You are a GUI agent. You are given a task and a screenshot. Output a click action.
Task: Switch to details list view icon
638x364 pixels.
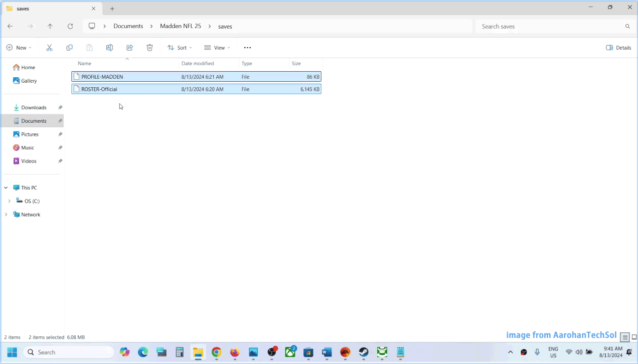click(x=625, y=337)
